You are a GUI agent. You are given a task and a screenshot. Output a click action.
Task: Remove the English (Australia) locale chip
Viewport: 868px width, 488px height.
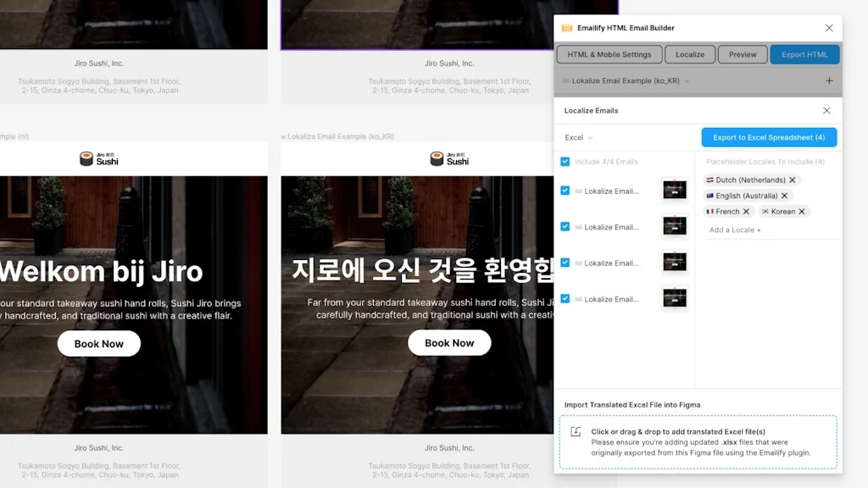[784, 196]
